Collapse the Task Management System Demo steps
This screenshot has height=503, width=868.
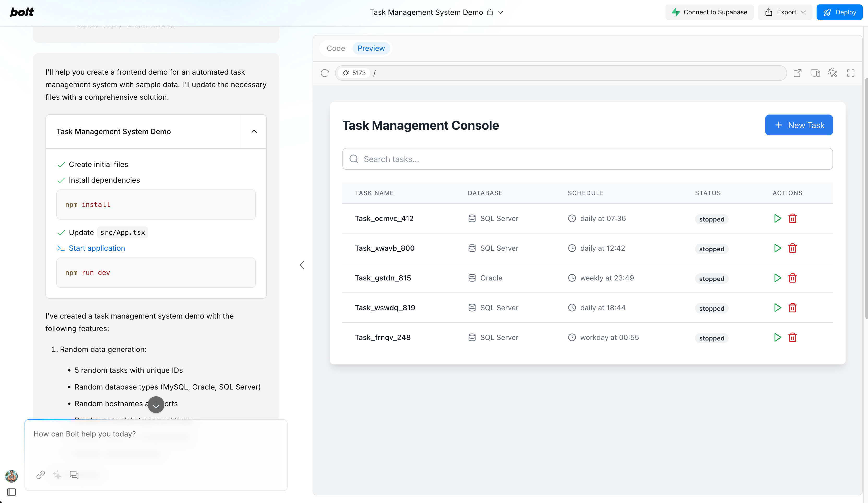pos(254,131)
